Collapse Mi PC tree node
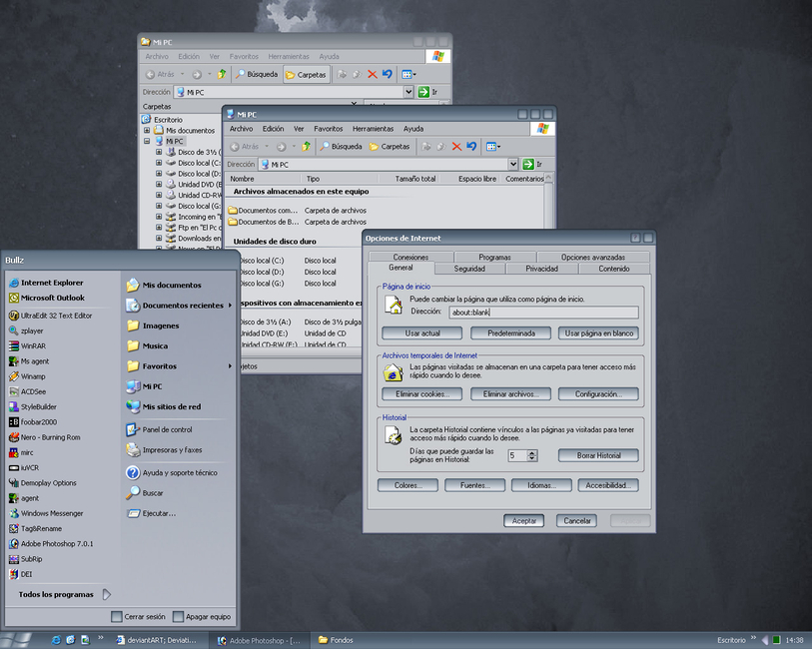This screenshot has height=649, width=812. (x=147, y=141)
